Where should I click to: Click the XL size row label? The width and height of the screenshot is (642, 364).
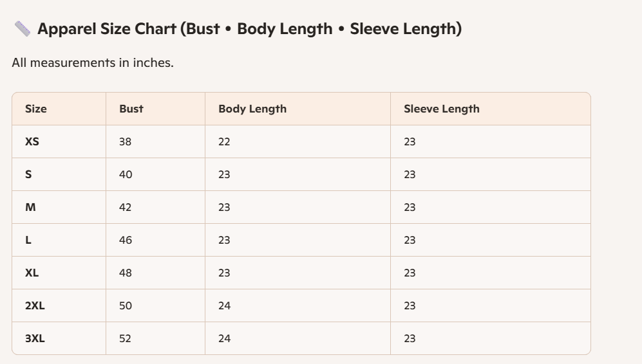(32, 273)
